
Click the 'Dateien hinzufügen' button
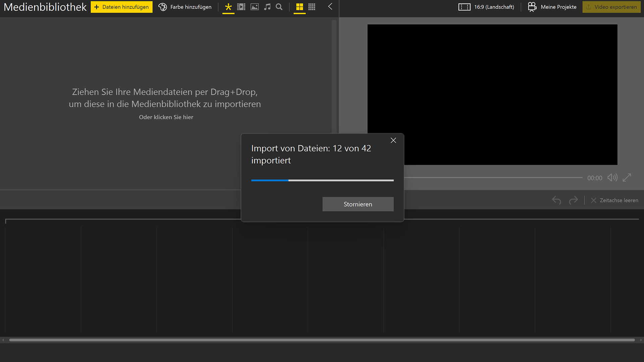coord(121,7)
